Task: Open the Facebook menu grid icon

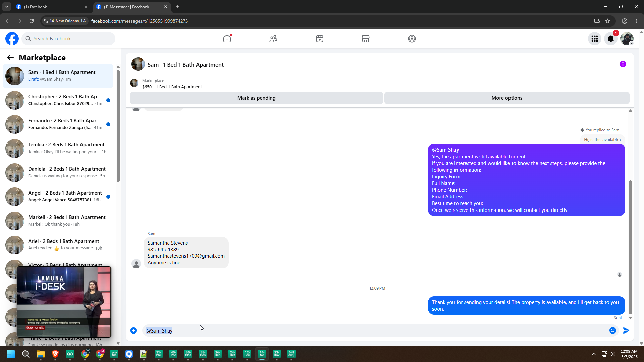Action: (595, 39)
